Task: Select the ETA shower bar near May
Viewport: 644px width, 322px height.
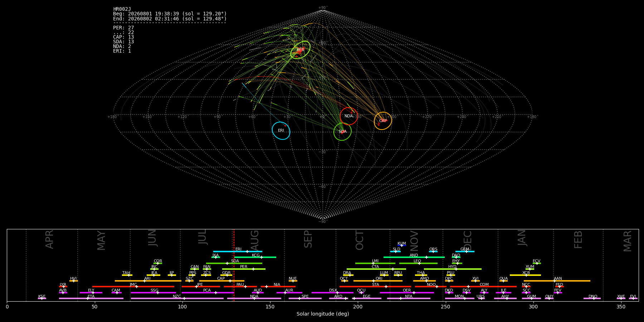Action: click(91, 298)
